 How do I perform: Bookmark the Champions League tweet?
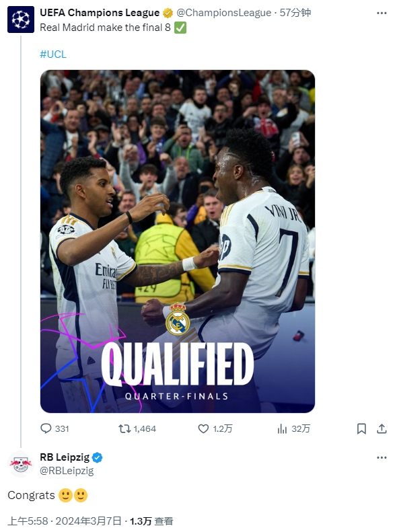[x=361, y=429]
